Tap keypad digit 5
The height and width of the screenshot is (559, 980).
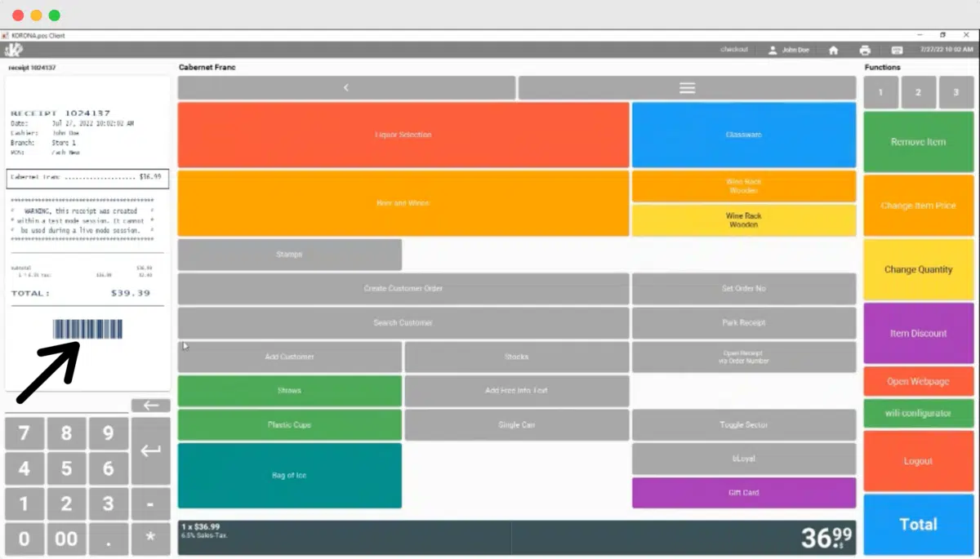pos(66,468)
